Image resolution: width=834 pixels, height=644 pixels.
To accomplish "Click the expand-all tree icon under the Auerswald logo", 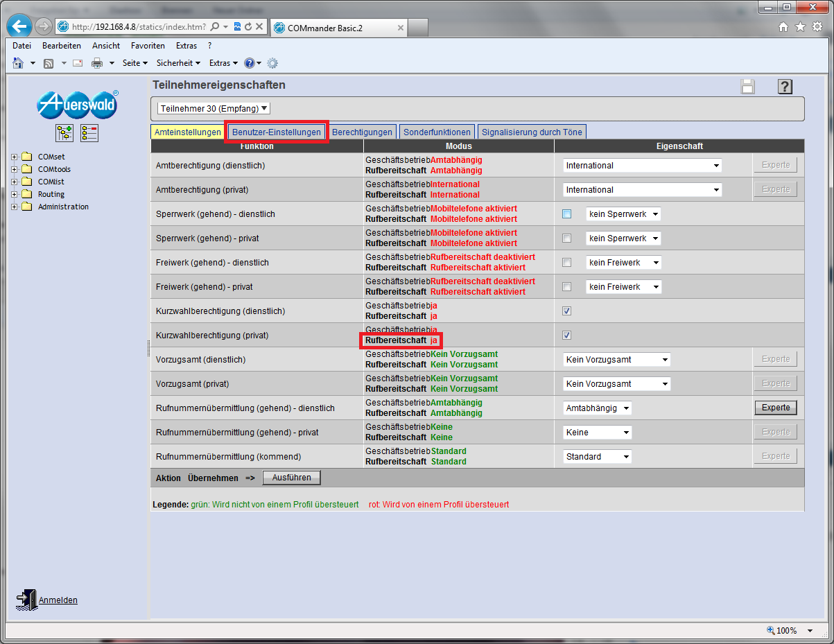I will point(64,133).
